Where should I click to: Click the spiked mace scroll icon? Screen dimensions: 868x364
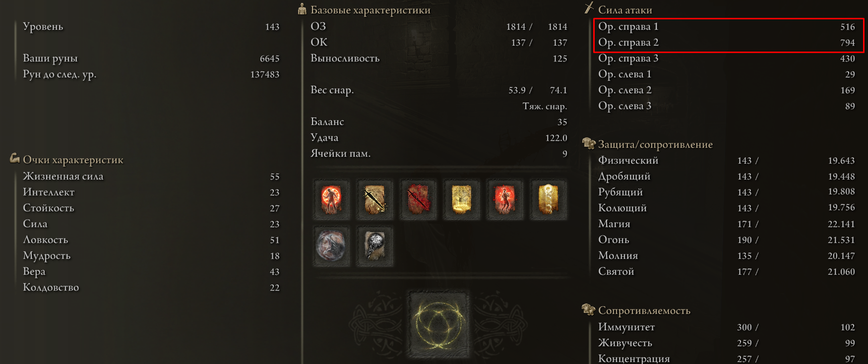click(375, 246)
